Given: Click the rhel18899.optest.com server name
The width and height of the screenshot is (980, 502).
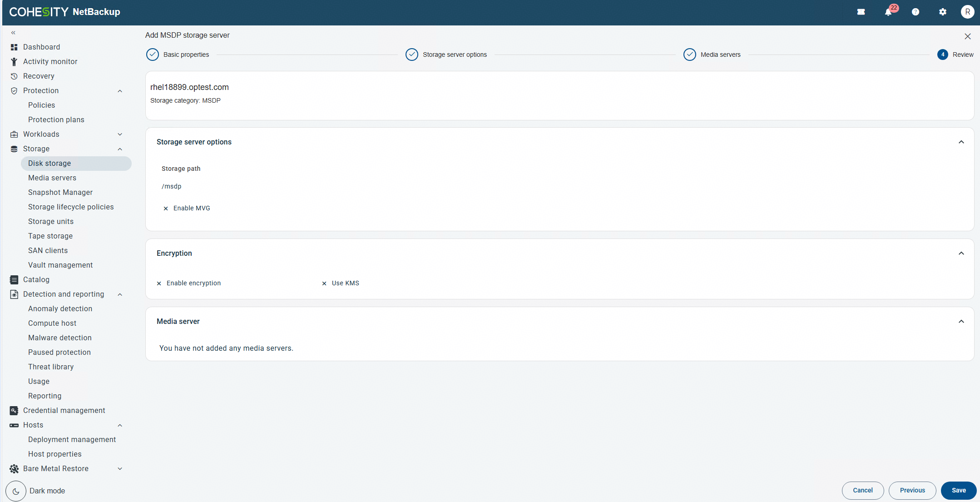Looking at the screenshot, I should (x=189, y=87).
